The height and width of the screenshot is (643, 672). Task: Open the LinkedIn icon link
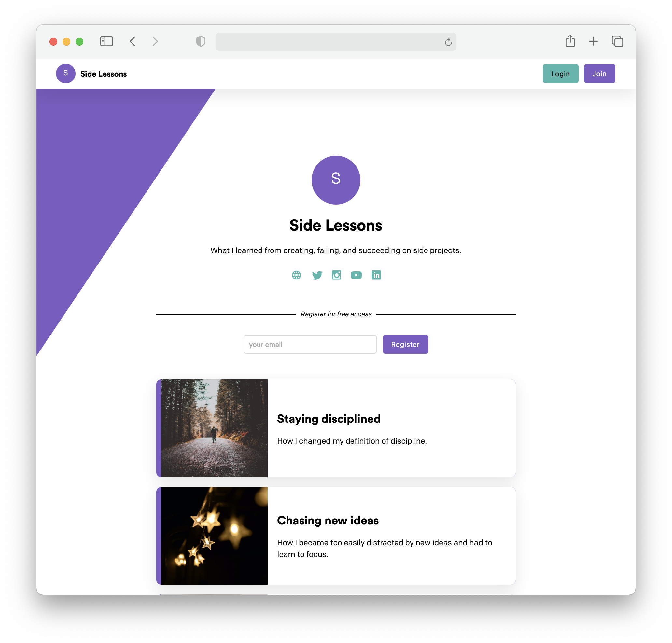(x=376, y=275)
